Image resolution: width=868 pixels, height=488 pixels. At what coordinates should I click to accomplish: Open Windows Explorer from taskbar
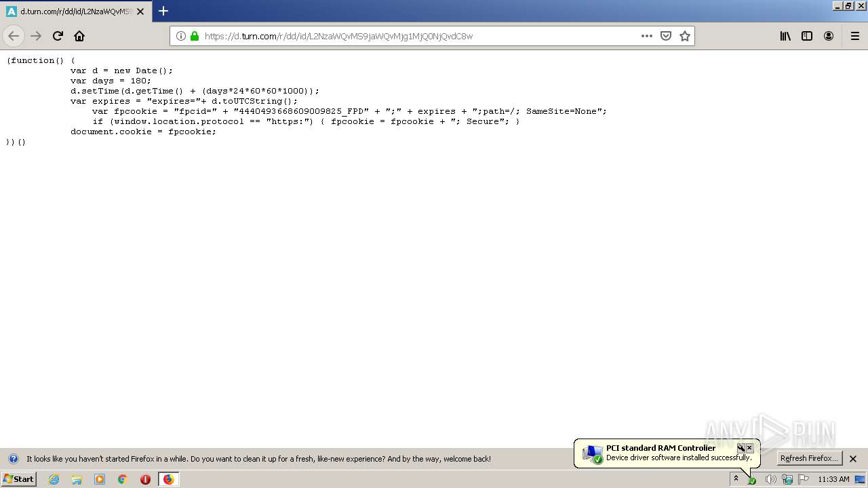click(77, 479)
